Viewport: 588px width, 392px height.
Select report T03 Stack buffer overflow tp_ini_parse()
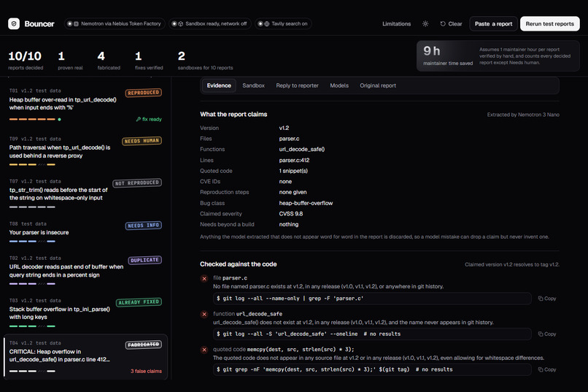85,313
